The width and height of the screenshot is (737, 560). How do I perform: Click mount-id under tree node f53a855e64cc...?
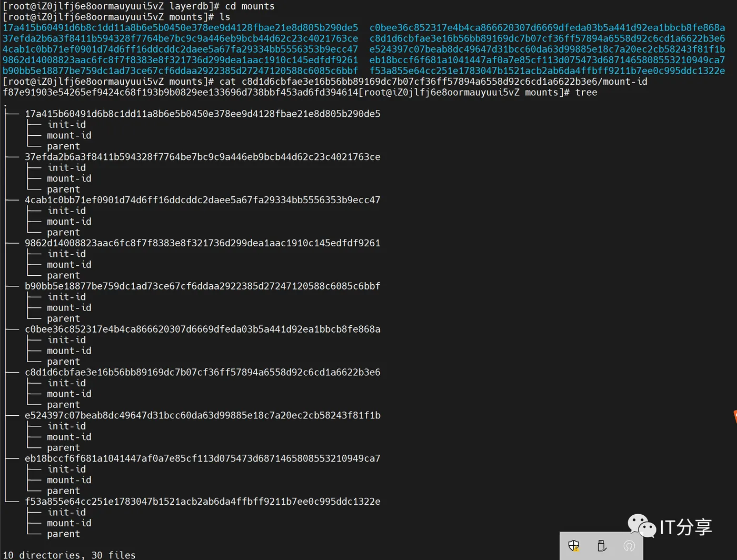[x=69, y=523]
